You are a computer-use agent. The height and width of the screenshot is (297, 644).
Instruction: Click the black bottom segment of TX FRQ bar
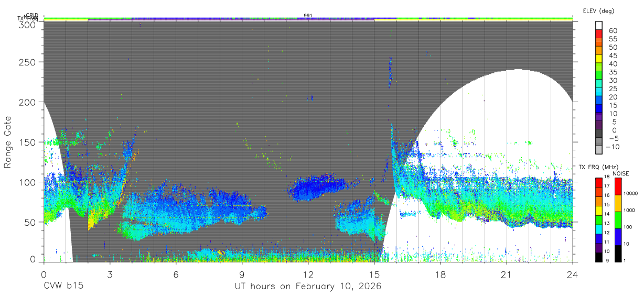click(x=599, y=257)
